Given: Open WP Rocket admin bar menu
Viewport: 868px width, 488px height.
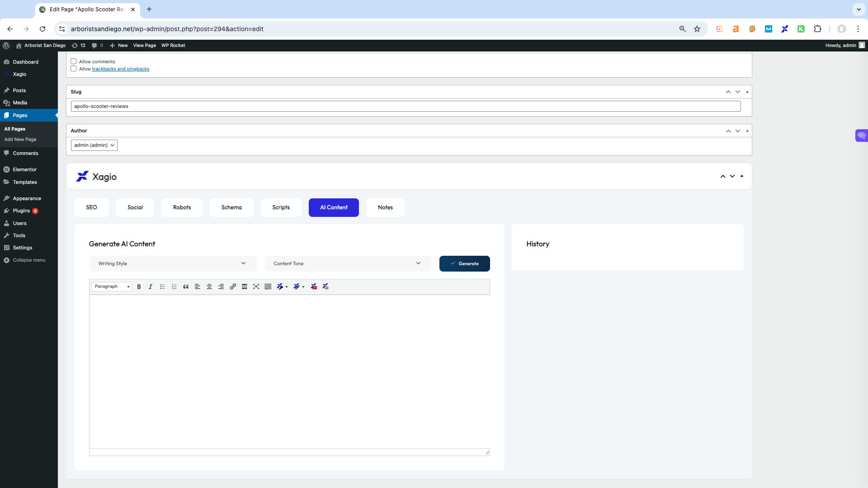Looking at the screenshot, I should click(x=173, y=45).
